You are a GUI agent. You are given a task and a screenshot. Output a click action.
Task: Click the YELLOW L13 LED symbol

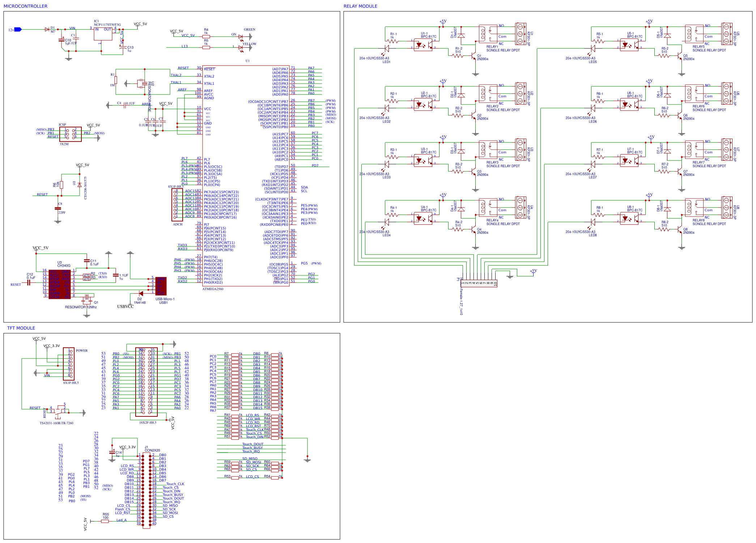click(241, 47)
